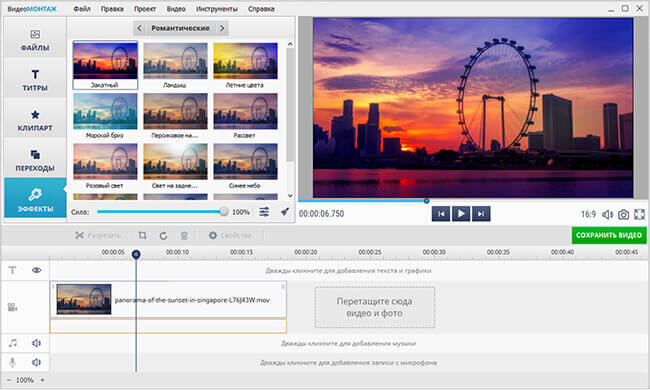The width and height of the screenshot is (650, 390).
Task: Open the Титры panel
Action: point(35,80)
